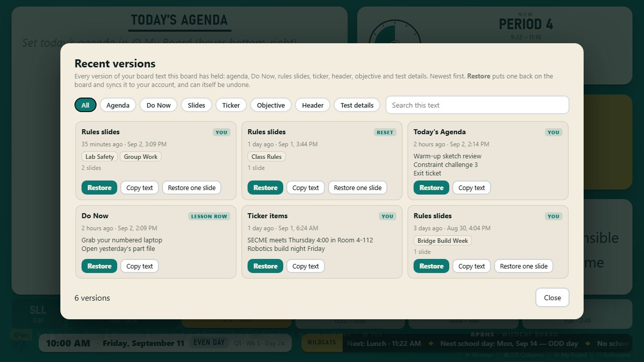
Task: Restore the Today's Agenda version
Action: tap(431, 188)
